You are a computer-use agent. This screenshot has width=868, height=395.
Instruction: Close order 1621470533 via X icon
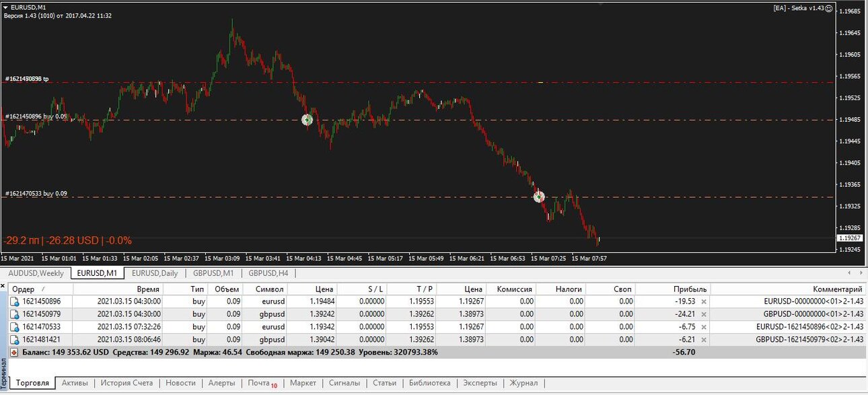tap(704, 327)
